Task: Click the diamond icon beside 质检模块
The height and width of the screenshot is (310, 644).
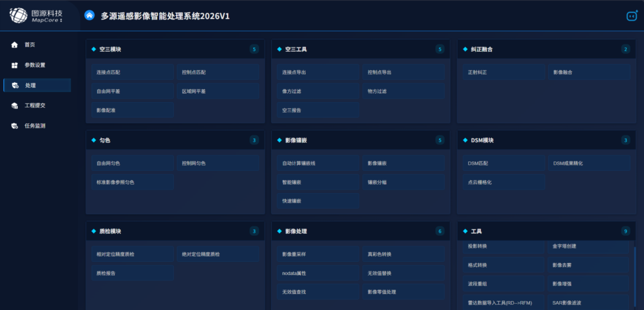Action: click(94, 231)
